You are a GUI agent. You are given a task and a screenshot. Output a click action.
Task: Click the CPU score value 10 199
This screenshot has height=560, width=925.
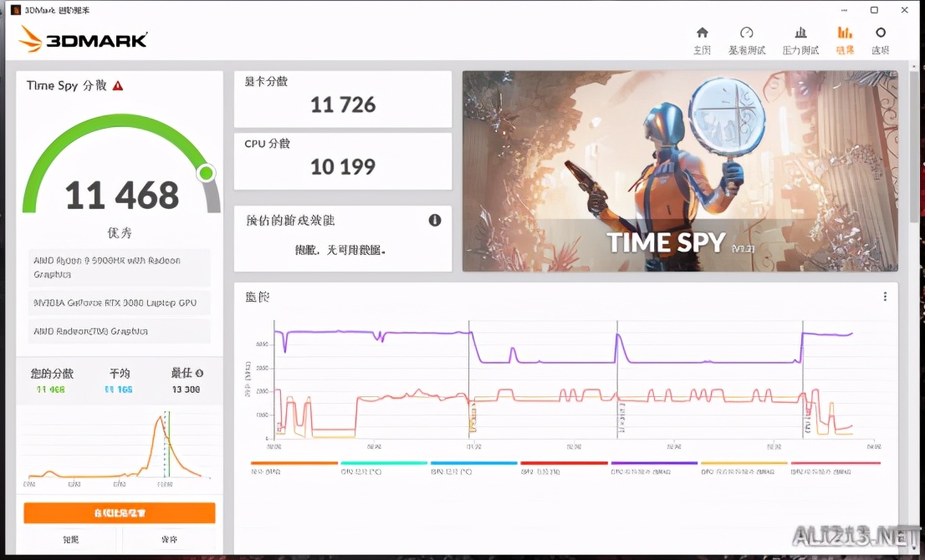click(x=343, y=167)
